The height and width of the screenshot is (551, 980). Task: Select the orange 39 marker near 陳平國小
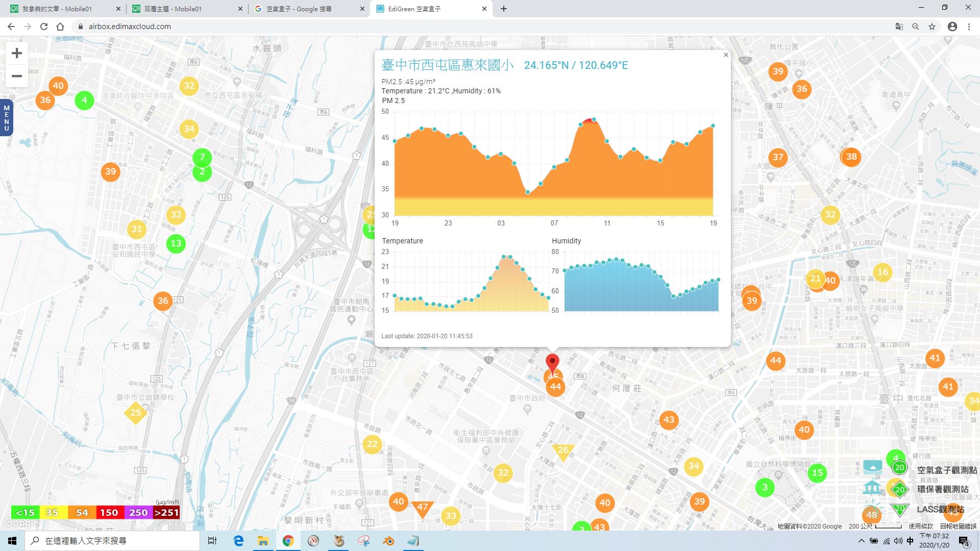pos(778,71)
